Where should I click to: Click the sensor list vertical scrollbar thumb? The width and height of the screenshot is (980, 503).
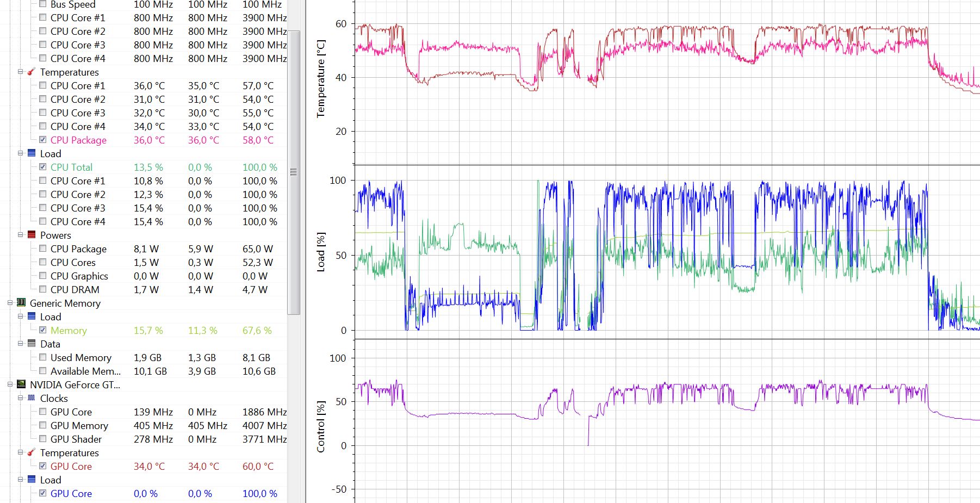click(x=294, y=172)
